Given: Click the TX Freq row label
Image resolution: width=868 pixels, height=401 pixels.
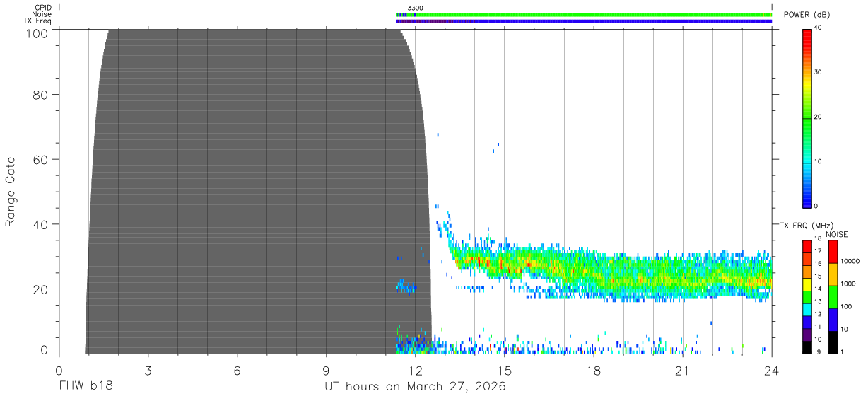Looking at the screenshot, I should (37, 21).
